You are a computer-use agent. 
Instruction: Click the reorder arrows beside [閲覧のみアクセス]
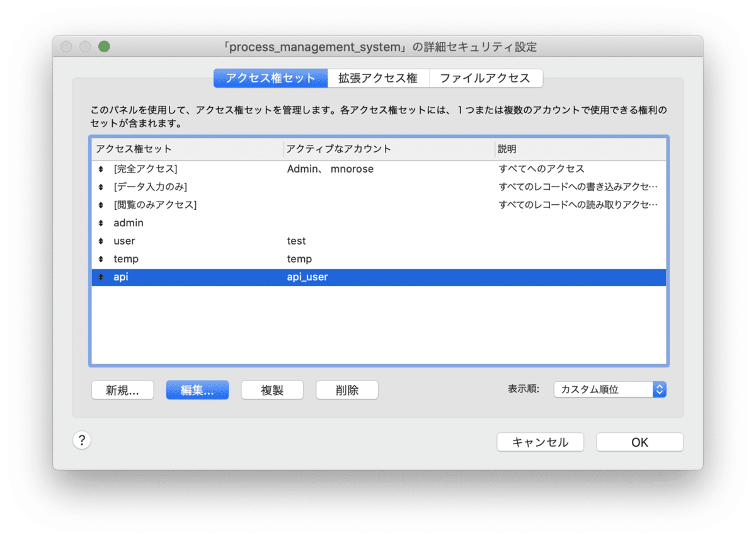[x=100, y=204]
